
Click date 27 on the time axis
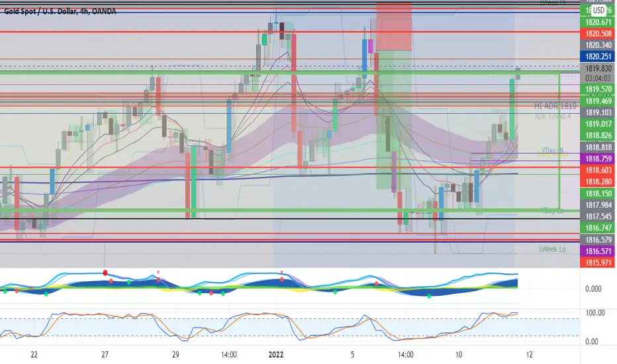click(x=105, y=355)
